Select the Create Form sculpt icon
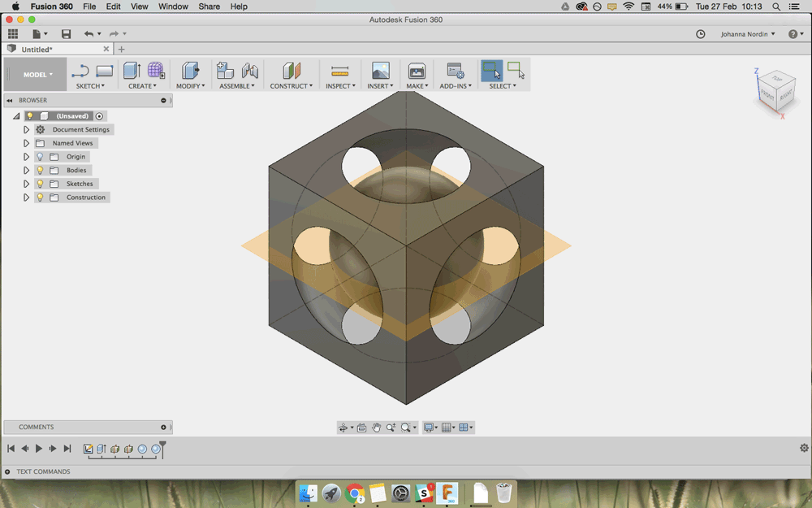The height and width of the screenshot is (508, 812). point(155,71)
